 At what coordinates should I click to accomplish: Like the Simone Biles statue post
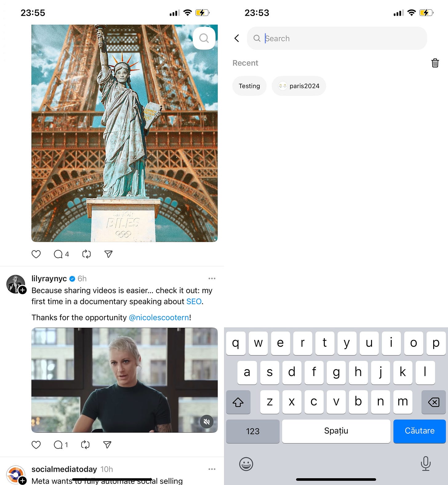coord(36,254)
